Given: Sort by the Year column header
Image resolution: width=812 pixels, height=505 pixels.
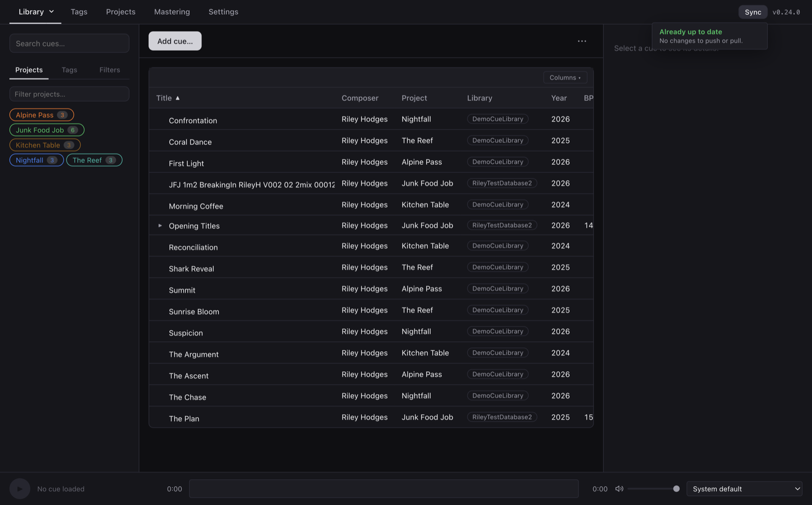Looking at the screenshot, I should click(x=559, y=98).
